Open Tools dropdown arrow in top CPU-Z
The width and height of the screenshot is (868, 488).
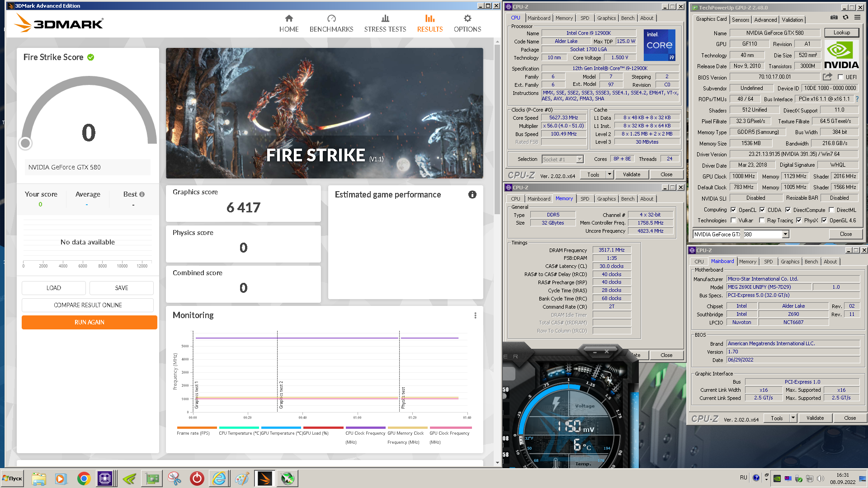[609, 174]
